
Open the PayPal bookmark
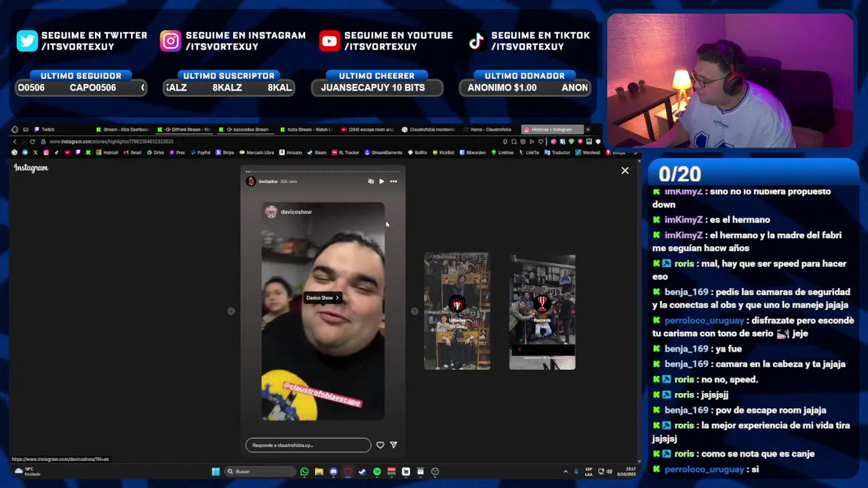pos(200,152)
